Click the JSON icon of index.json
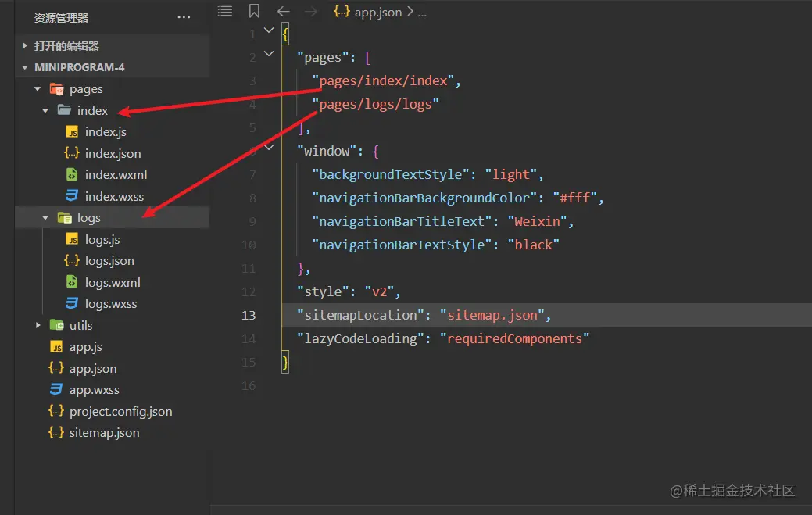Image resolution: width=812 pixels, height=515 pixels. tap(71, 153)
